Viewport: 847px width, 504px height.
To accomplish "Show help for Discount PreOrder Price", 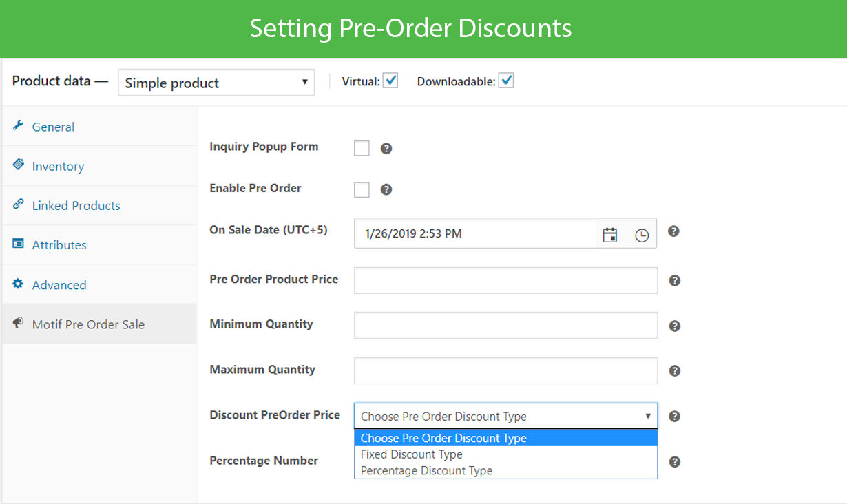I will (675, 416).
